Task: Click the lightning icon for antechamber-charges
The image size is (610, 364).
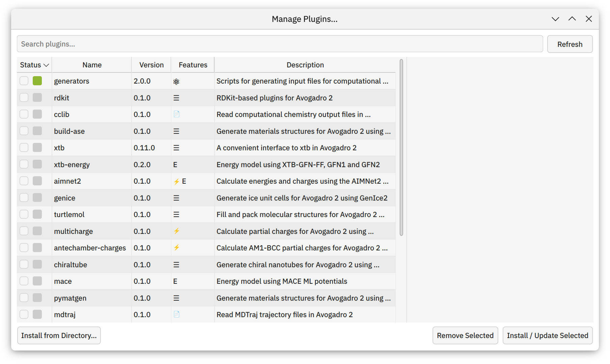Action: [176, 248]
